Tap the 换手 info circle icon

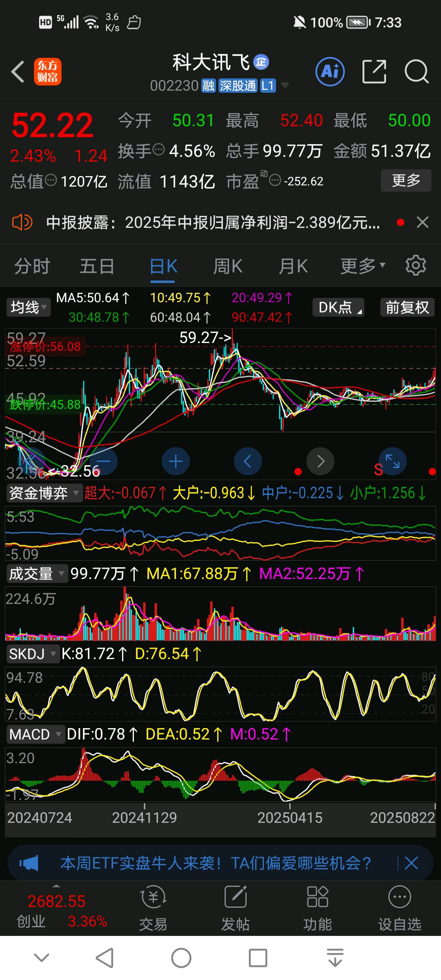158,150
